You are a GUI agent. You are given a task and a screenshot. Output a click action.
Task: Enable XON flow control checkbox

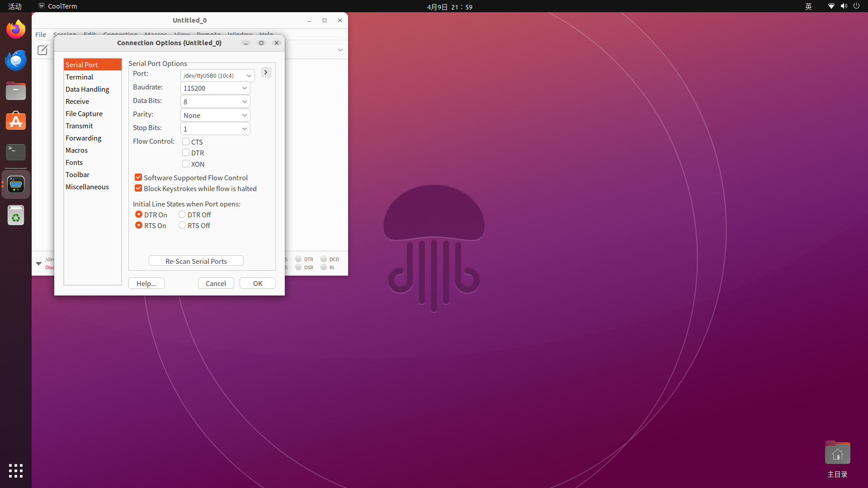pyautogui.click(x=186, y=164)
